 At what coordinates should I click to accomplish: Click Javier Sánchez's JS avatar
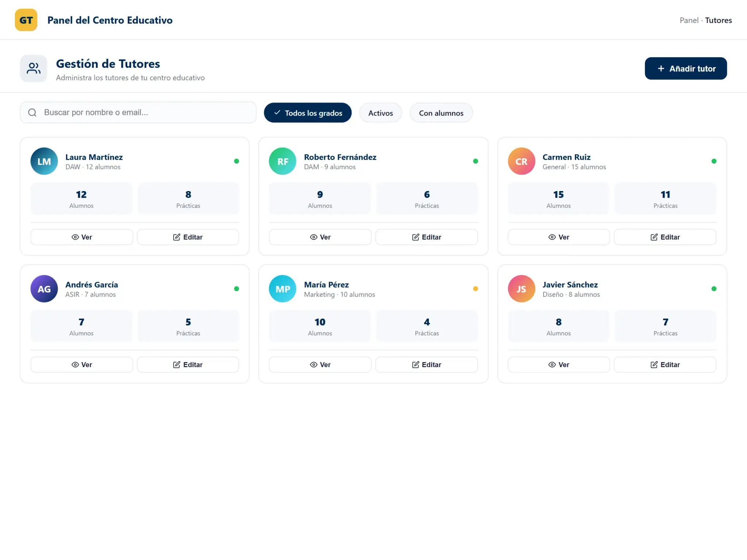[522, 289]
